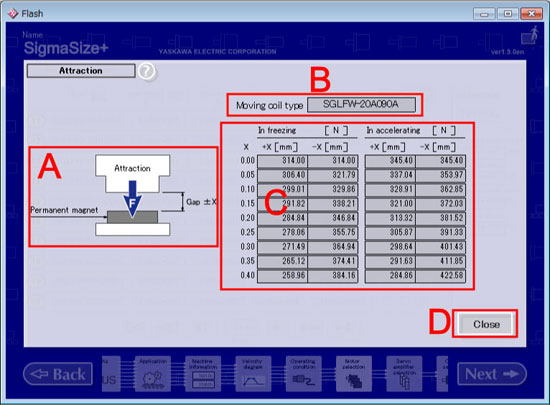Open the Servo amplifier selection step icon
Image resolution: width=550 pixels, height=405 pixels.
tap(404, 374)
